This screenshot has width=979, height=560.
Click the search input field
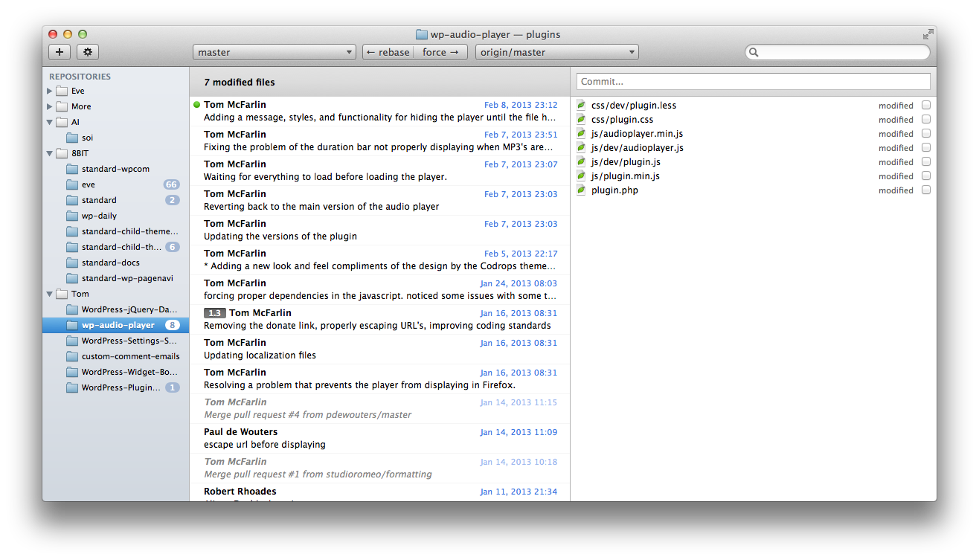[x=838, y=52]
